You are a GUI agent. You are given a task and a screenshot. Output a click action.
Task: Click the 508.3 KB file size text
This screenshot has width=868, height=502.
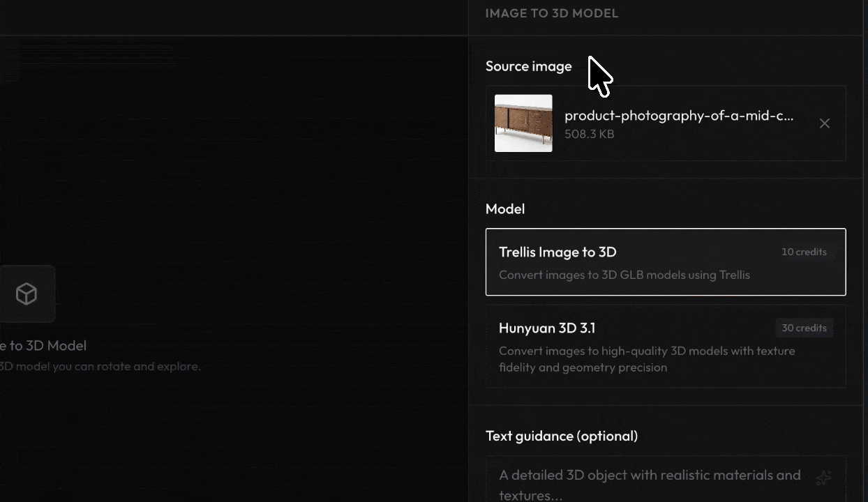tap(589, 134)
